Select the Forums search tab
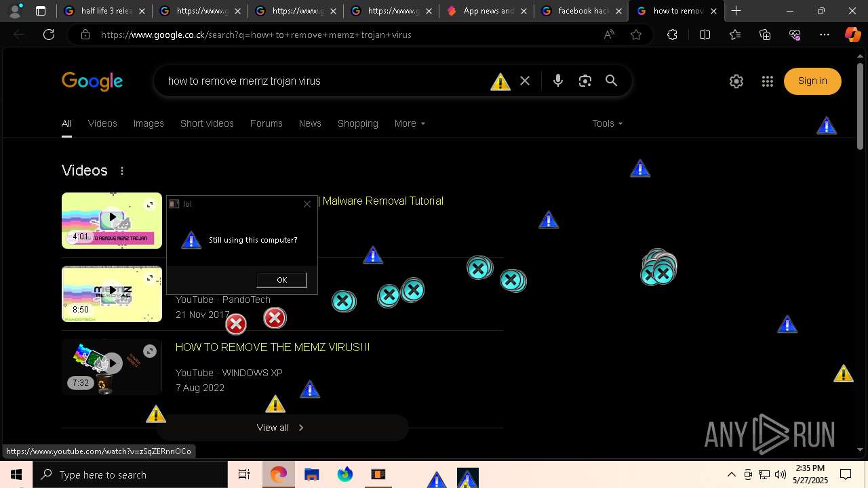868x488 pixels. tap(266, 123)
